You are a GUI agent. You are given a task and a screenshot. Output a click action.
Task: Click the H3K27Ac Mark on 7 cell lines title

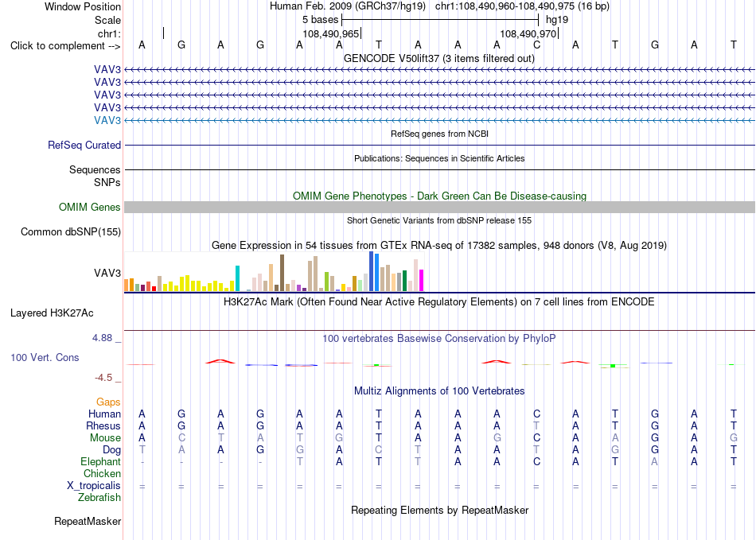tap(439, 302)
